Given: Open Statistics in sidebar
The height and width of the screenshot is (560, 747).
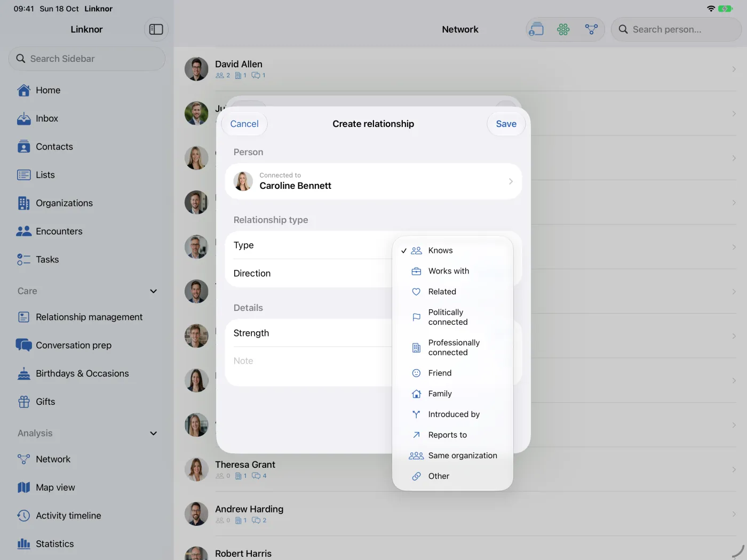Looking at the screenshot, I should pos(87,544).
